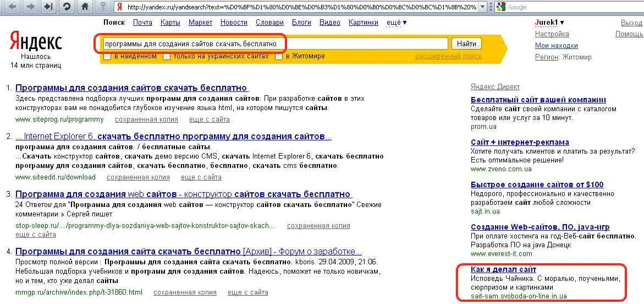The image size is (644, 304).
Task: Open result '... Internet Explorer 6, скачать бесплатно программу'
Action: (173, 137)
